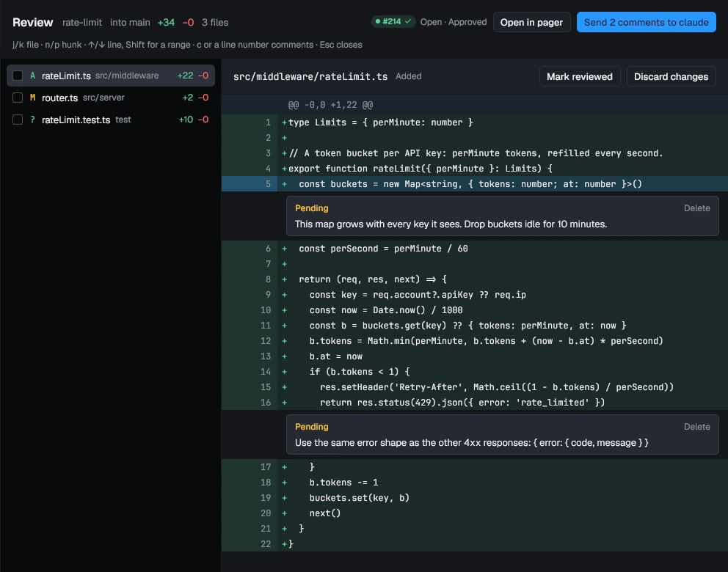Click the keyboard shortcuts hint line
Image resolution: width=728 pixels, height=572 pixels.
[187, 45]
